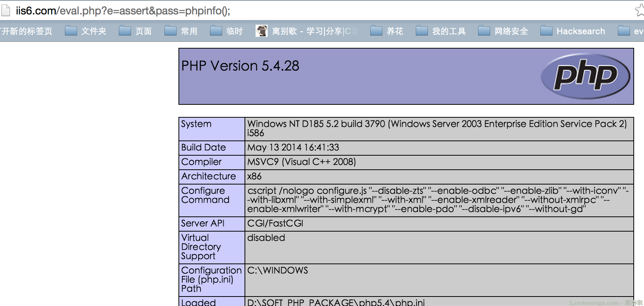Screen dimensions: 644x306
Task: Open the 离别歌 bookmark with avatar icon
Action: (x=307, y=31)
